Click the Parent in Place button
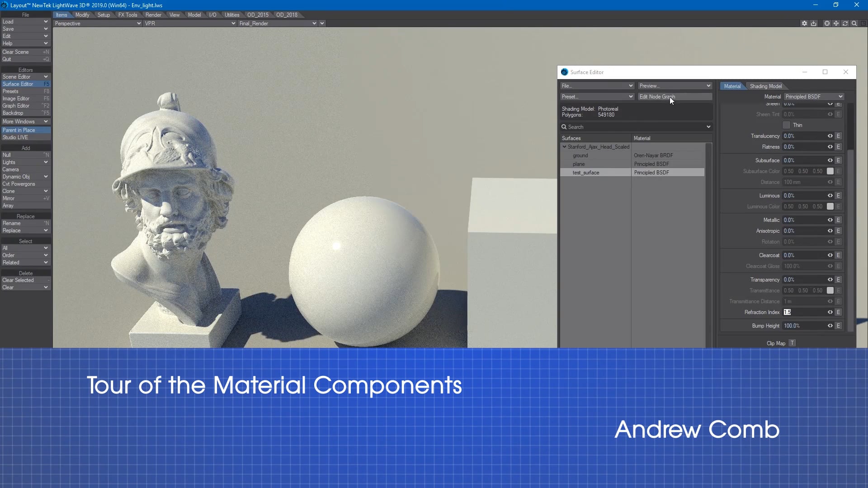The image size is (868, 488). coord(25,130)
